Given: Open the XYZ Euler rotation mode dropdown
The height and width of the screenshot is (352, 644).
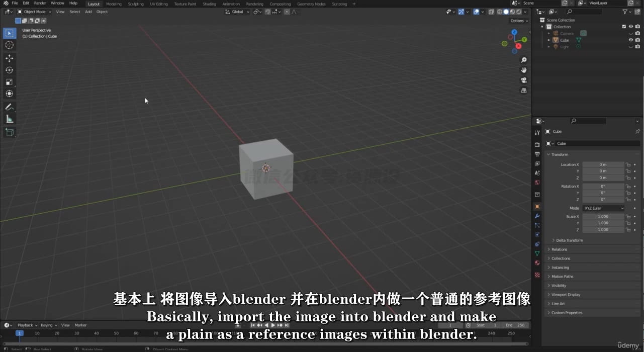Looking at the screenshot, I should coord(603,208).
